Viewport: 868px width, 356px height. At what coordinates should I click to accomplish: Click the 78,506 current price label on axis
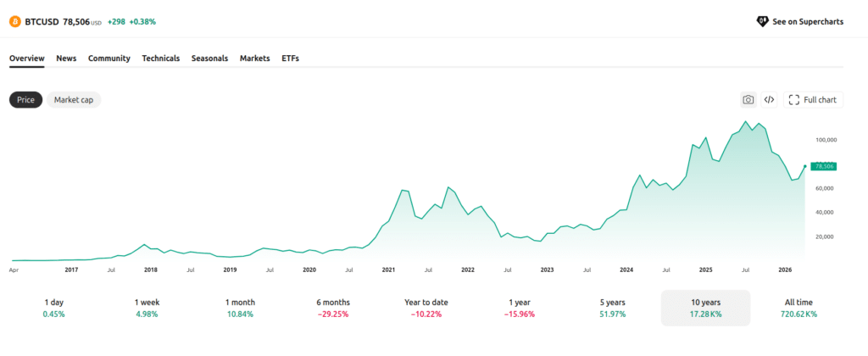824,166
